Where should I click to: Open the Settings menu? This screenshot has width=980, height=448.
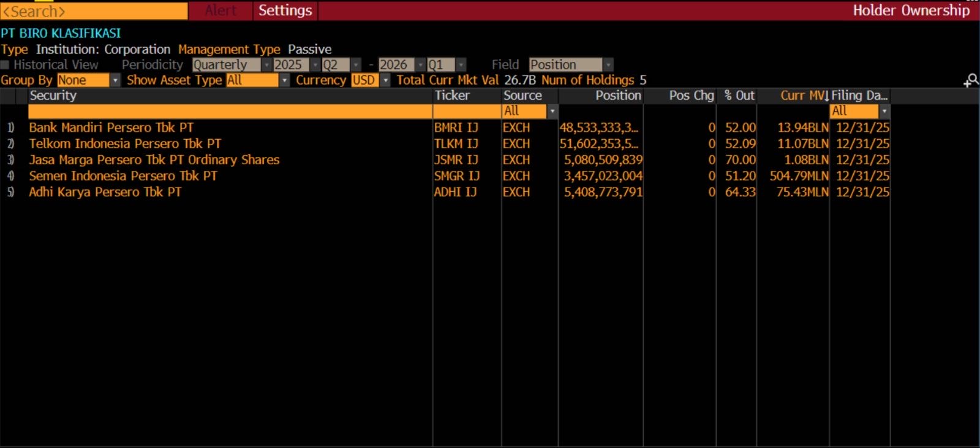[x=285, y=10]
